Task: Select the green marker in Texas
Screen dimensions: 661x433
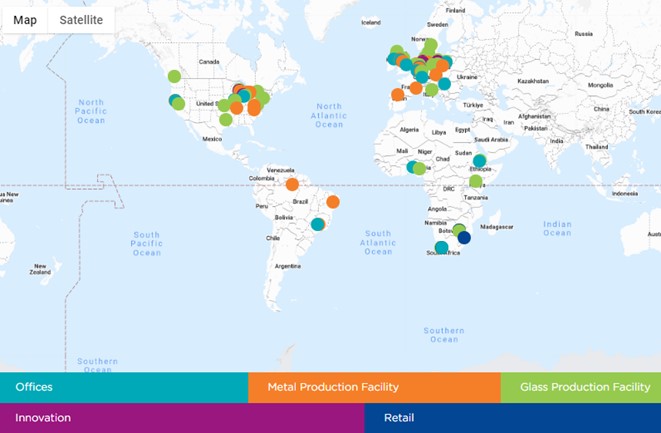Action: (226, 120)
